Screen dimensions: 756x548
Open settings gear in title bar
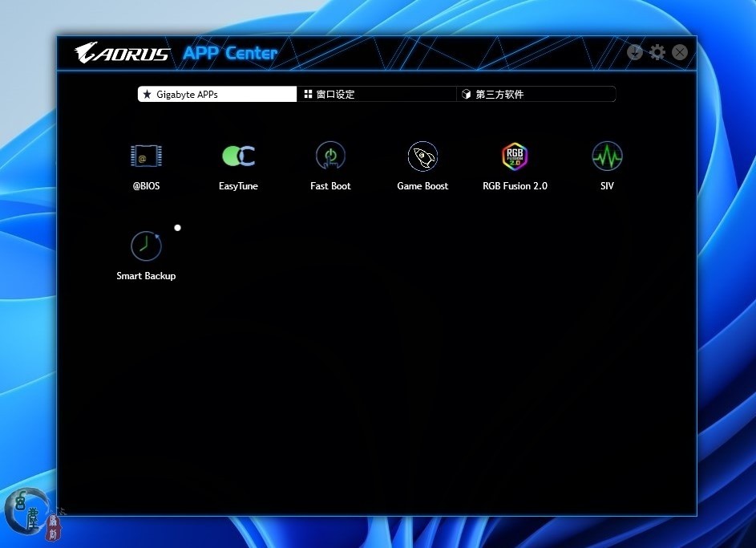click(657, 52)
